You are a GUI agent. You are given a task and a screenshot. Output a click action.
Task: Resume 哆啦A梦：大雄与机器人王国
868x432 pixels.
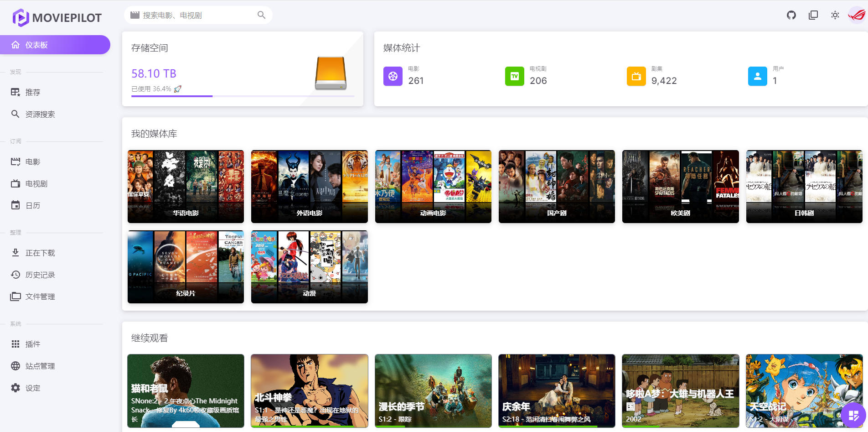point(681,391)
